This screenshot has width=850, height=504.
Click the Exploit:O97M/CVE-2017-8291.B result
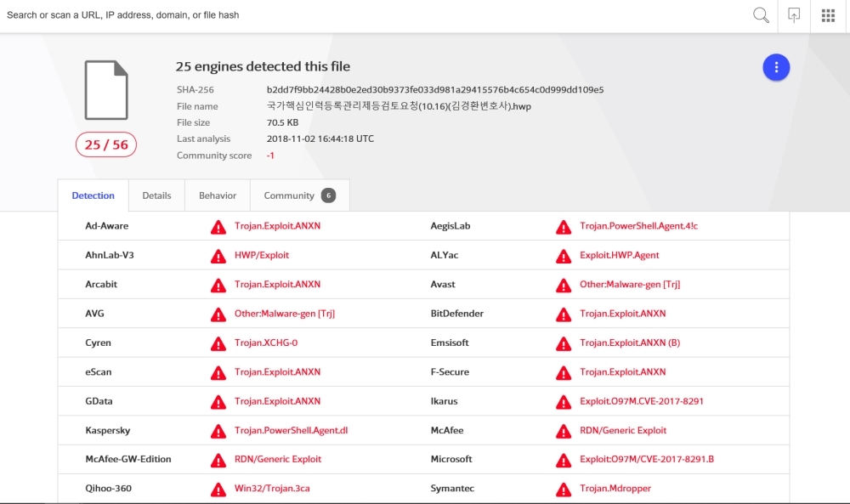tap(647, 460)
